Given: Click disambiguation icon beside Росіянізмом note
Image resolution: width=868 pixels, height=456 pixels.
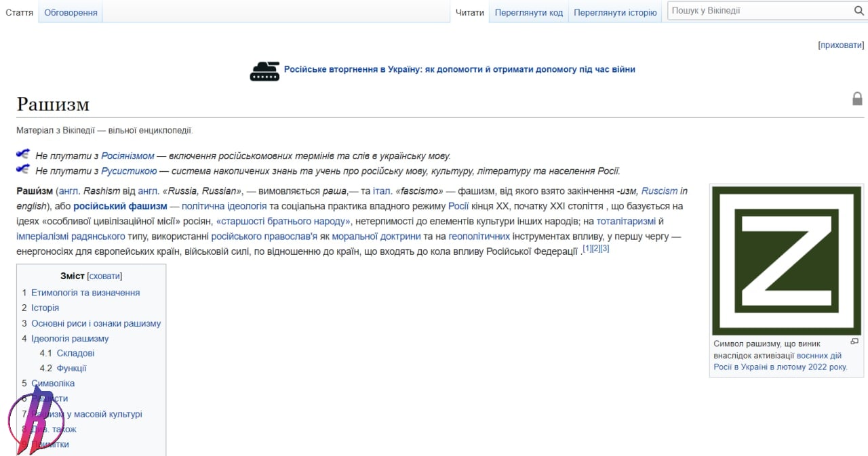Looking at the screenshot, I should pos(23,154).
